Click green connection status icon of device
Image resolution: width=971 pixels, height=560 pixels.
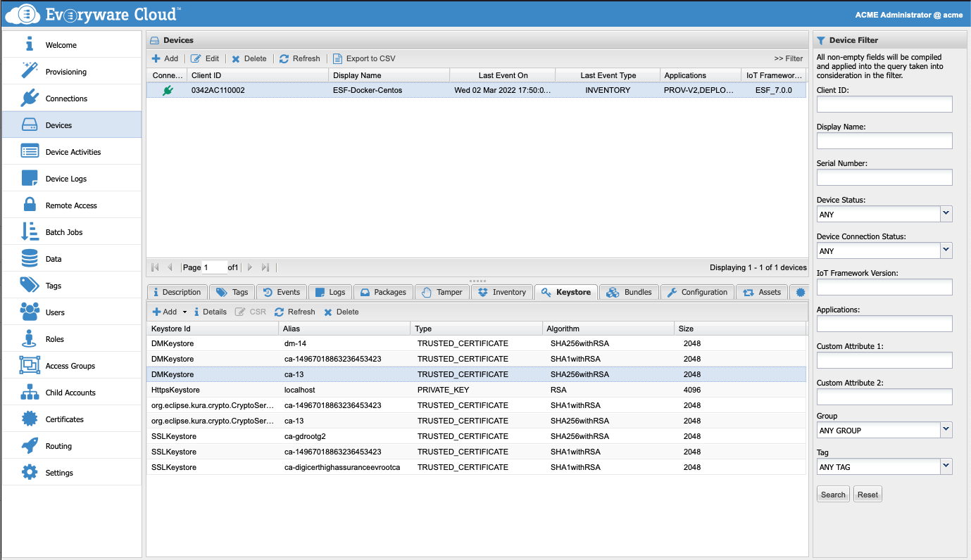(x=168, y=90)
